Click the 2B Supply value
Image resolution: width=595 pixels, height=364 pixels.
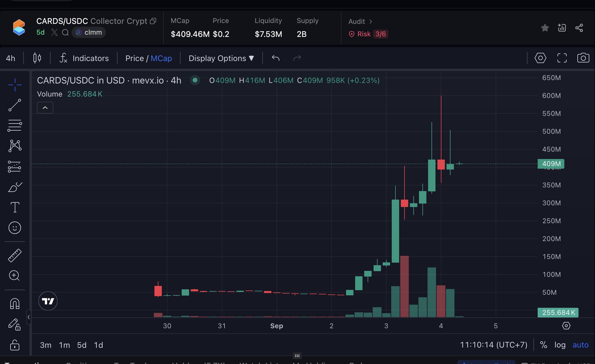coord(301,34)
